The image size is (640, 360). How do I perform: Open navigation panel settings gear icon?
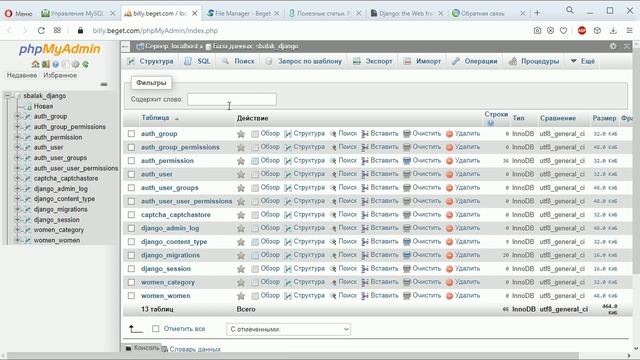pyautogui.click(x=76, y=64)
